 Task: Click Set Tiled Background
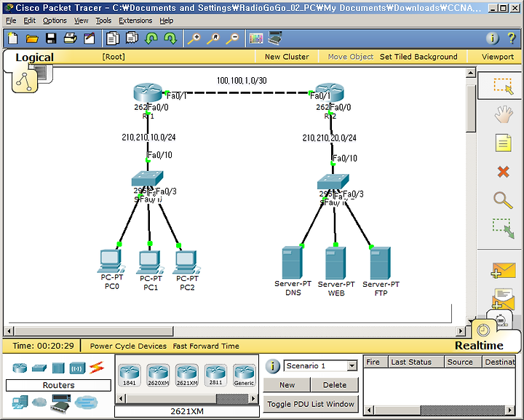[x=418, y=57]
